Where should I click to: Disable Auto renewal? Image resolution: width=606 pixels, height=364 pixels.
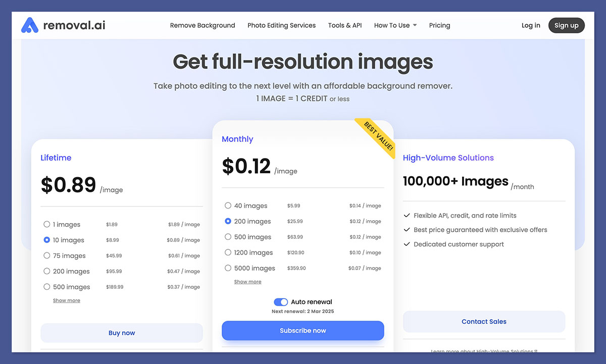[x=281, y=301]
